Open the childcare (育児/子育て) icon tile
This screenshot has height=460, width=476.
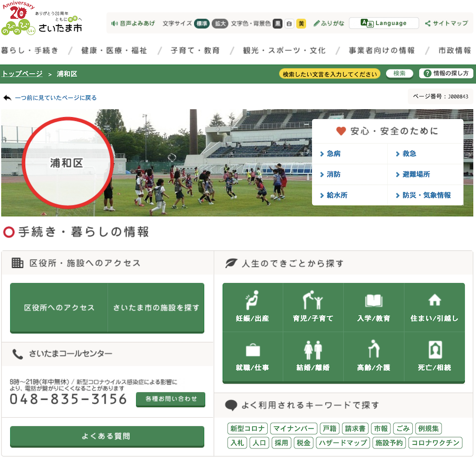click(313, 300)
